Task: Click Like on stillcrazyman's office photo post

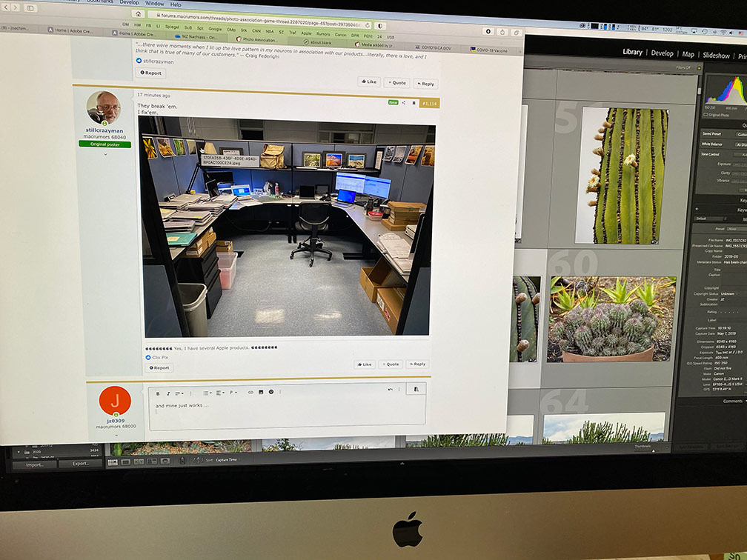Action: pyautogui.click(x=365, y=364)
